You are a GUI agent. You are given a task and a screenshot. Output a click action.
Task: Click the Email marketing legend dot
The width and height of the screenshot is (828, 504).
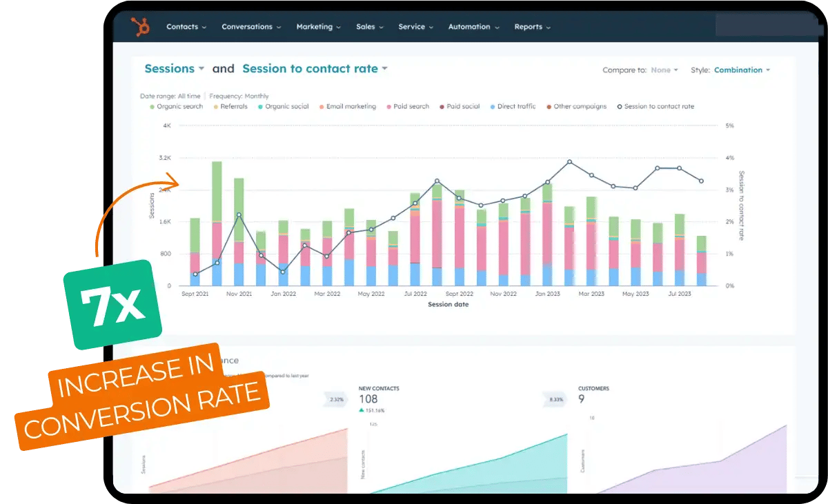tap(322, 107)
